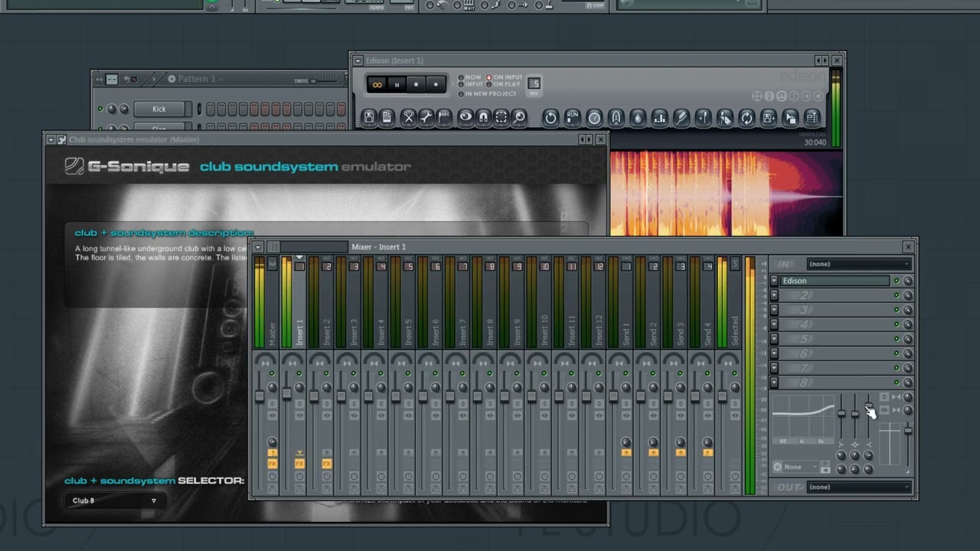980x551 pixels.
Task: Click Edison loop tuner circular-arrows icon
Action: 746,118
